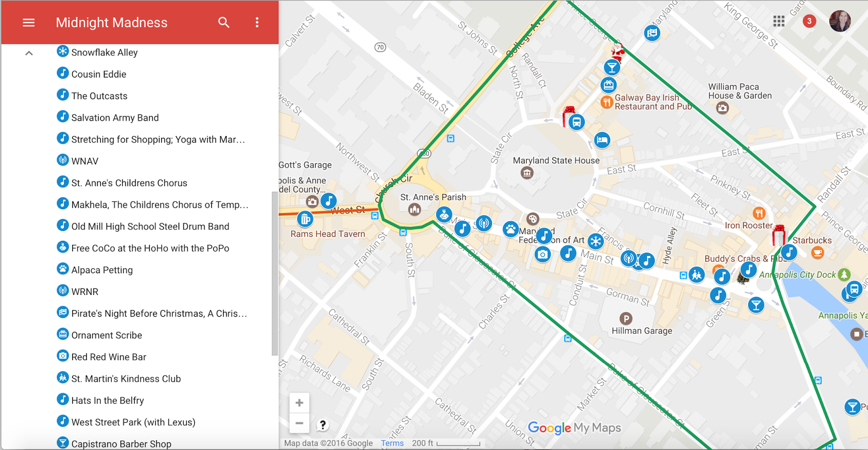868x450 pixels.
Task: Click the paw print marker on the map
Action: click(x=510, y=229)
